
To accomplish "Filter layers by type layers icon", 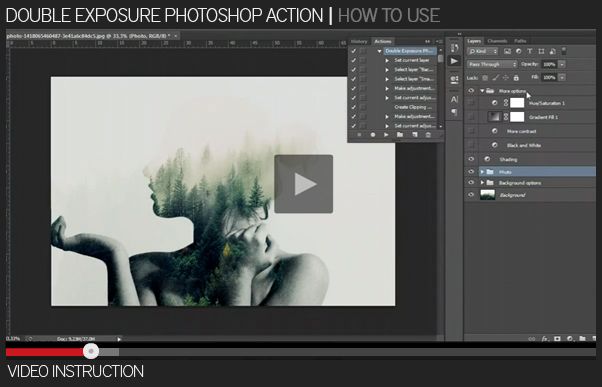I will tap(529, 51).
